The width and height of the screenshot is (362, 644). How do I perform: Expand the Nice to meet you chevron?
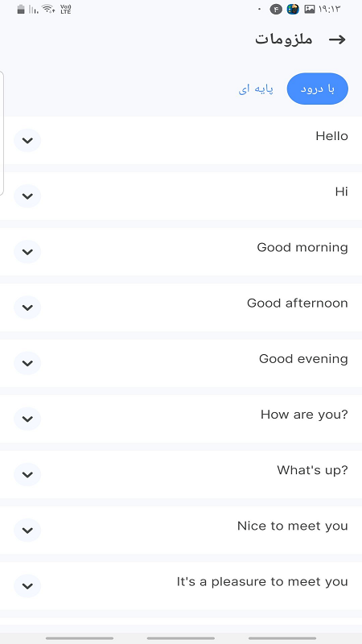[27, 530]
